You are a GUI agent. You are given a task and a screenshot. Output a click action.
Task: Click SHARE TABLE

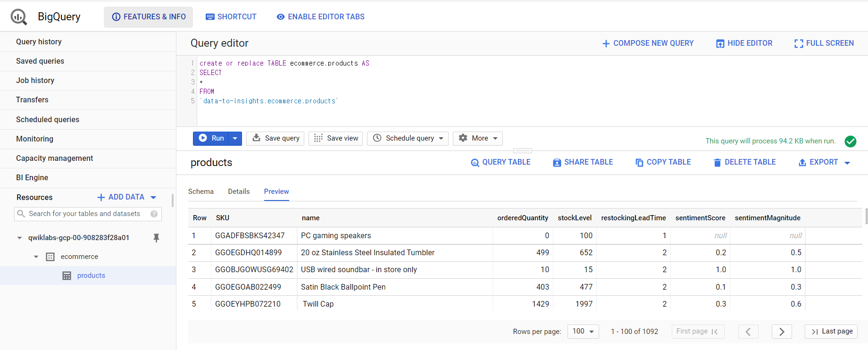click(583, 162)
